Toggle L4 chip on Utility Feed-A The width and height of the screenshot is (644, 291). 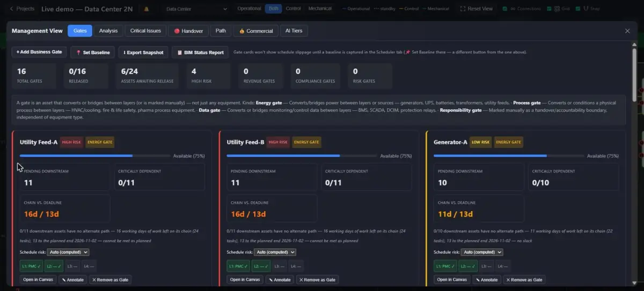[x=90, y=265]
